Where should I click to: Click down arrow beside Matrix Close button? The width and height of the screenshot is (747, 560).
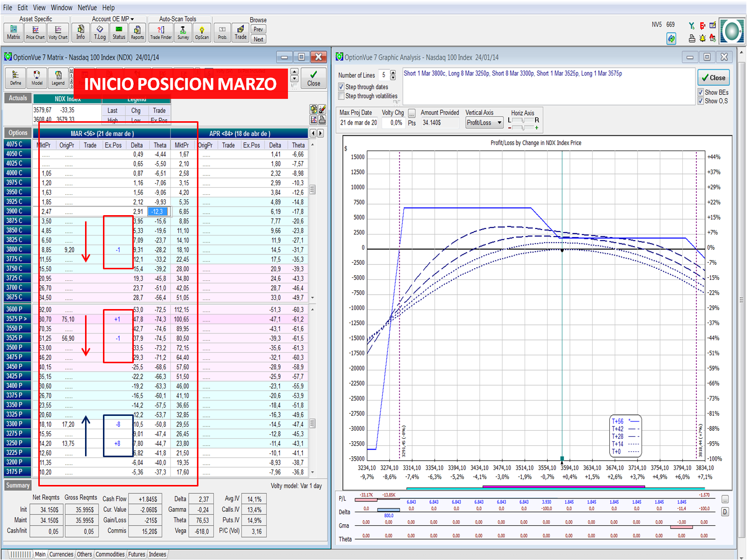point(294,79)
